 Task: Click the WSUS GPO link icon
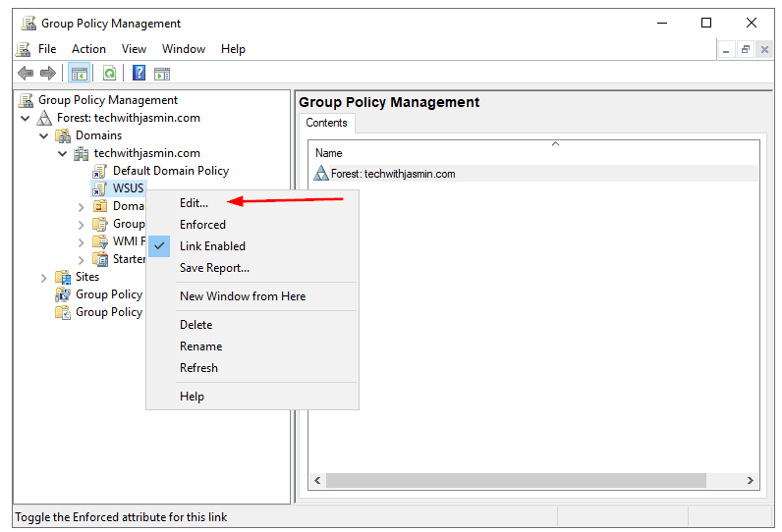(x=100, y=188)
